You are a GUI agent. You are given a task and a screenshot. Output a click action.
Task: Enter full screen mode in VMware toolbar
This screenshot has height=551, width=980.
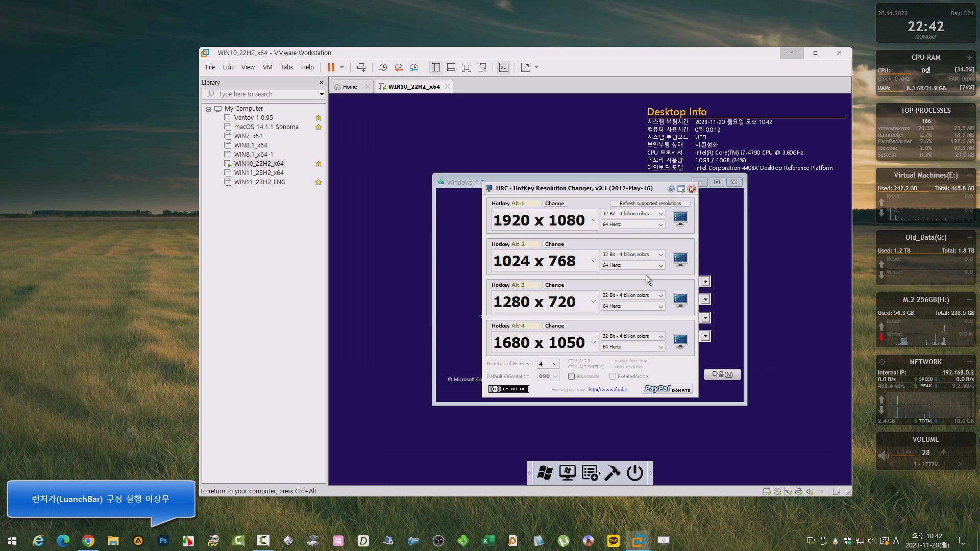click(467, 67)
